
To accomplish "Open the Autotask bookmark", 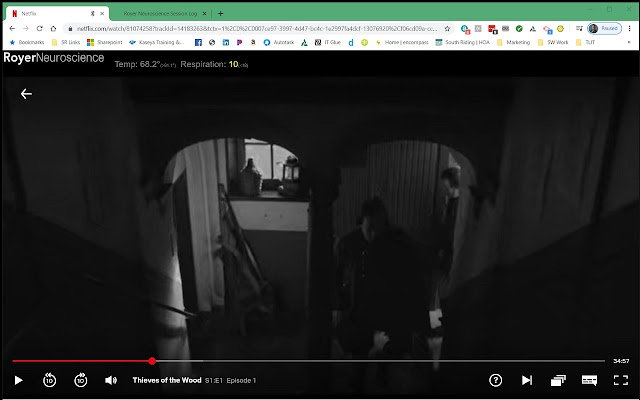I will (x=279, y=42).
